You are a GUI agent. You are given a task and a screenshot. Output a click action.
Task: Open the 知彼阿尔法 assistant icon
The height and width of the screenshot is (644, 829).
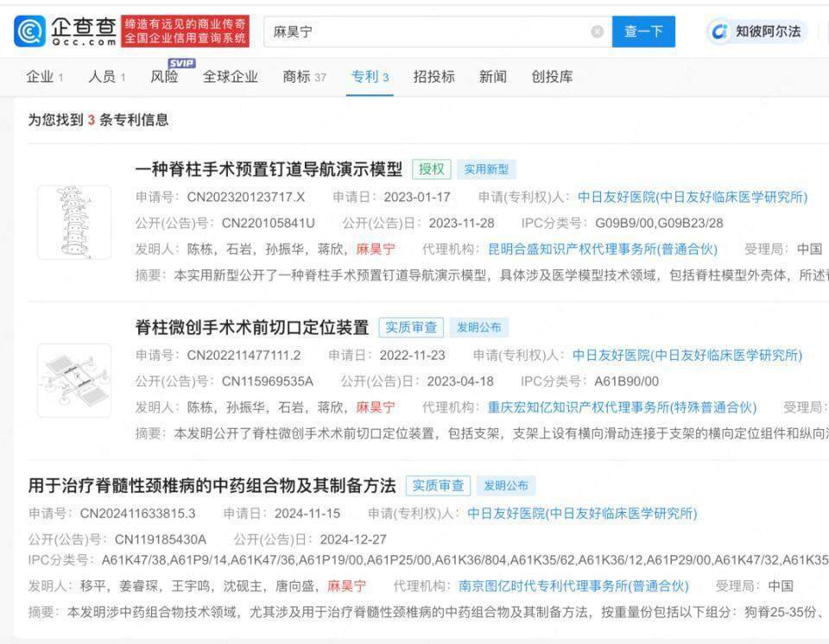pyautogui.click(x=718, y=32)
